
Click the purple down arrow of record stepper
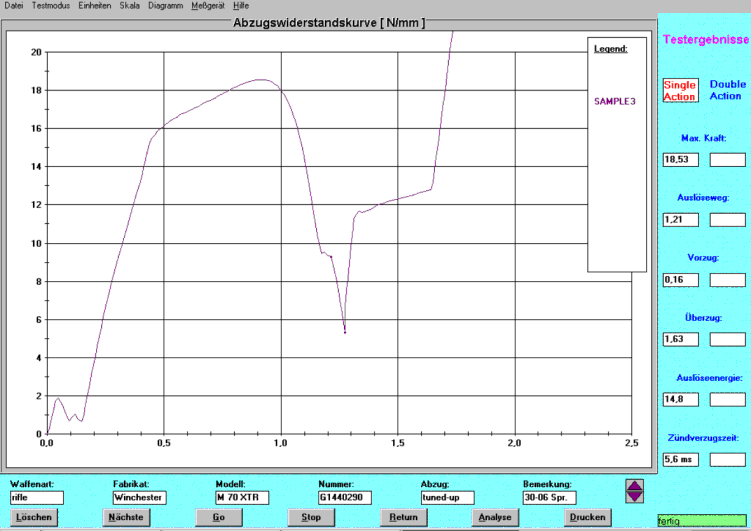pyautogui.click(x=635, y=497)
